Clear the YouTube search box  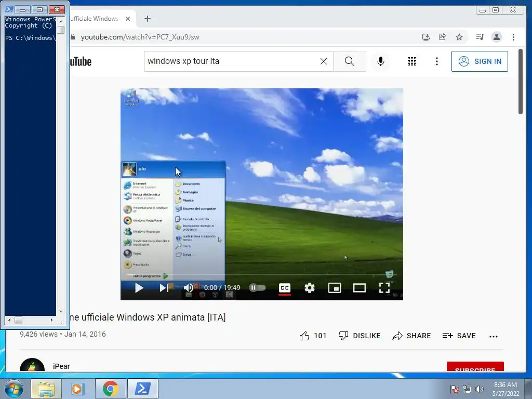(x=324, y=61)
